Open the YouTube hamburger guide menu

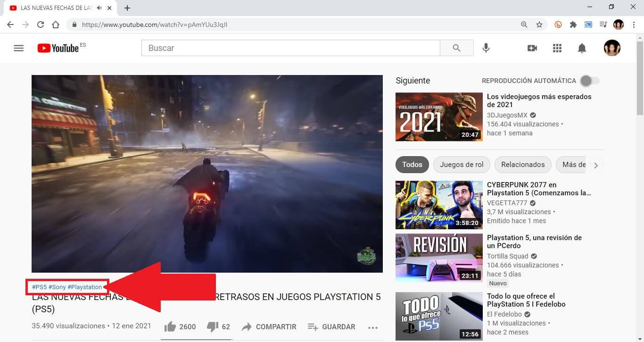18,48
